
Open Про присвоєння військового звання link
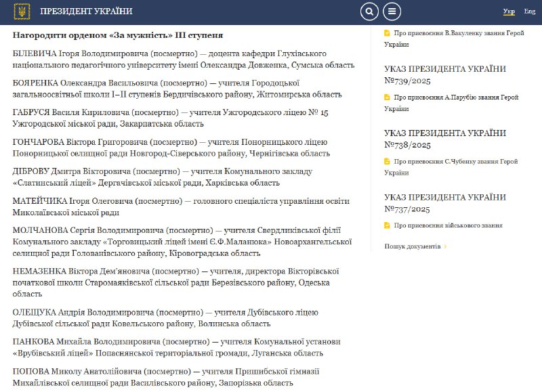(x=448, y=225)
